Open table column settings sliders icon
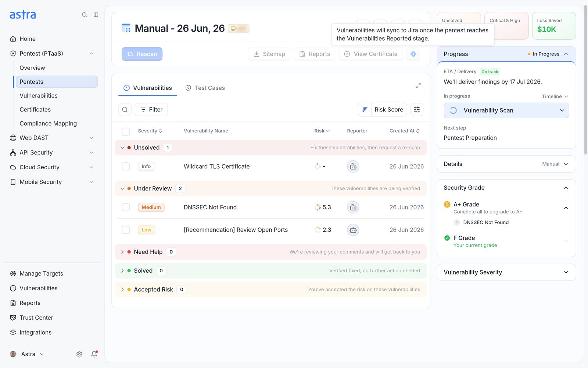This screenshot has width=588, height=368. coord(417,110)
